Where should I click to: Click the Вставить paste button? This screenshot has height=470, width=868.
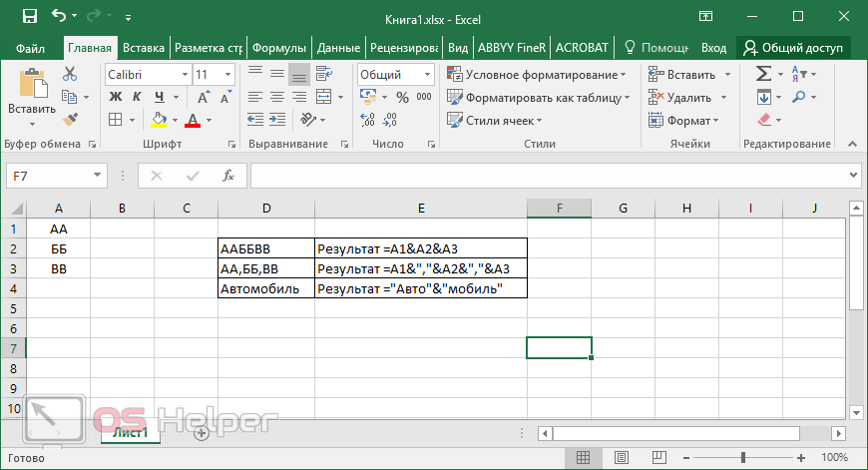click(x=31, y=97)
